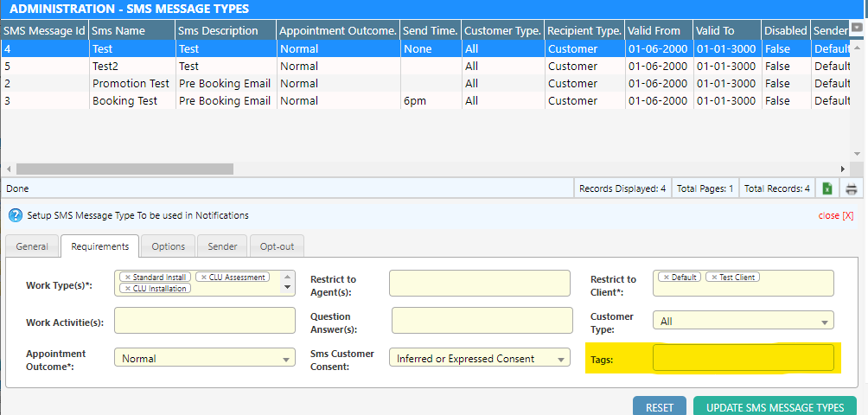Click into the Tags input field
Screen dimensions: 868x415
coord(743,358)
